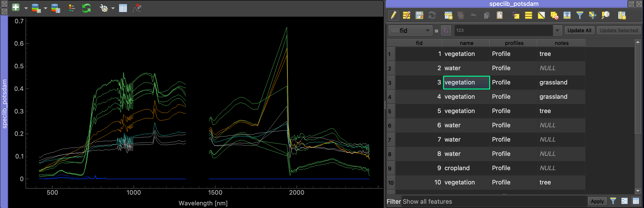This screenshot has height=208, width=644.
Task: Click the filter funnel toolbar icon
Action: tap(580, 15)
